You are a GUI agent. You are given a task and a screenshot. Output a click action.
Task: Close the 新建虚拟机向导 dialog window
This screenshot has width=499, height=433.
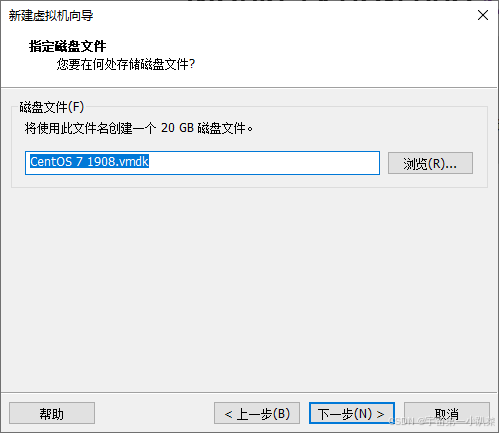pos(483,15)
